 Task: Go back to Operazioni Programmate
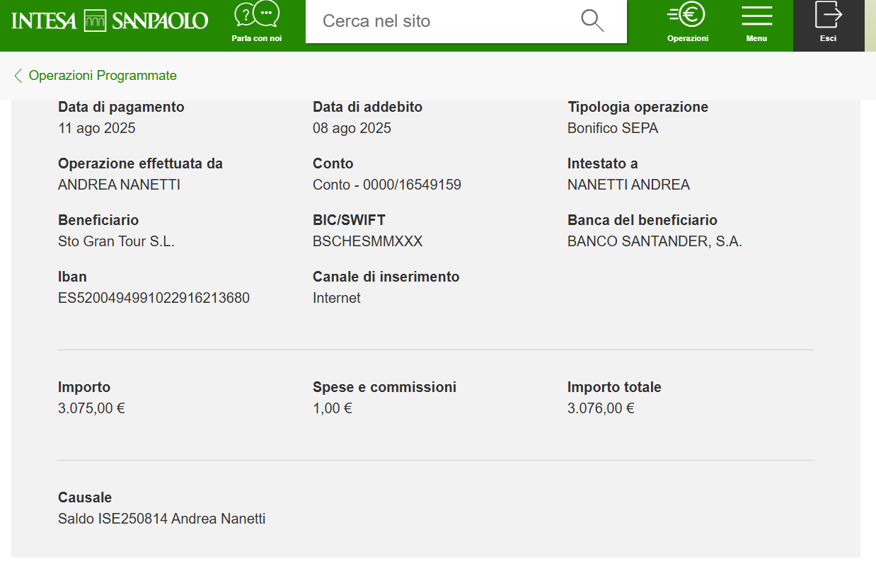(103, 76)
